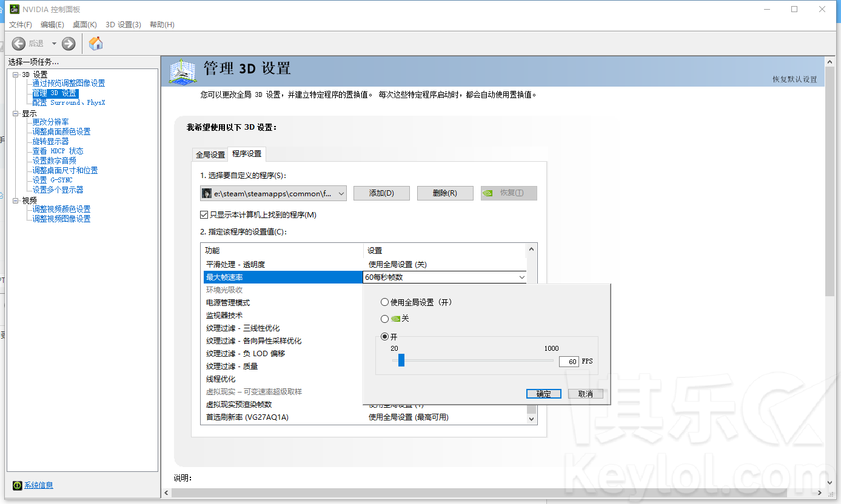This screenshot has height=504, width=841.
Task: Click the 删除(R) button
Action: point(444,193)
